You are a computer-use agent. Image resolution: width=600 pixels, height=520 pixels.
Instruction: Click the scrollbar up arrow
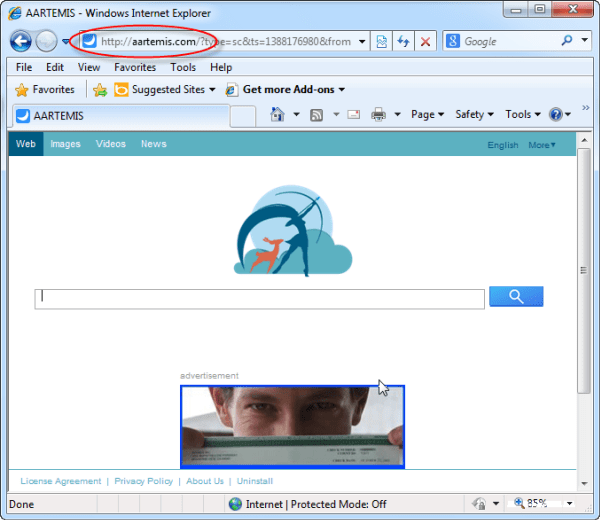coord(584,140)
